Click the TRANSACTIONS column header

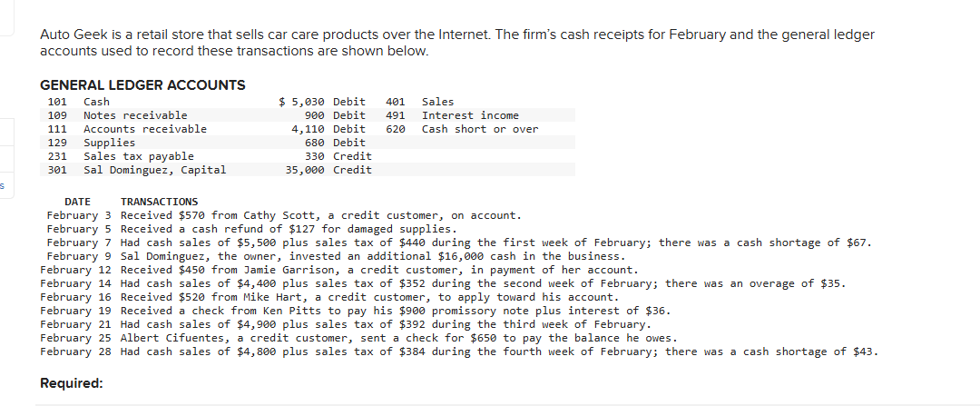pos(160,202)
